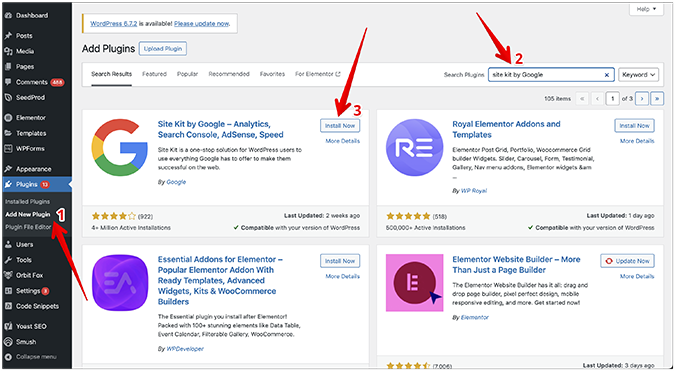Open More Details for Essential Addons
Image resolution: width=675 pixels, height=371 pixels.
click(343, 276)
